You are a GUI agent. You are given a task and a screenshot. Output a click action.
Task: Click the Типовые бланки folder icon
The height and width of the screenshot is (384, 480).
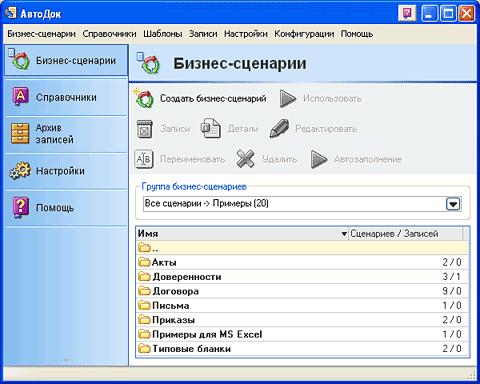pos(144,348)
